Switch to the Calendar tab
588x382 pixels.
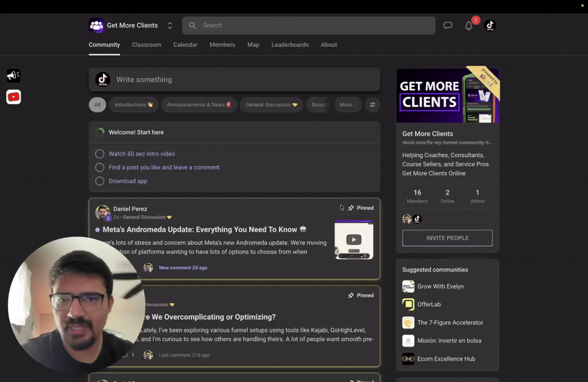click(x=185, y=45)
